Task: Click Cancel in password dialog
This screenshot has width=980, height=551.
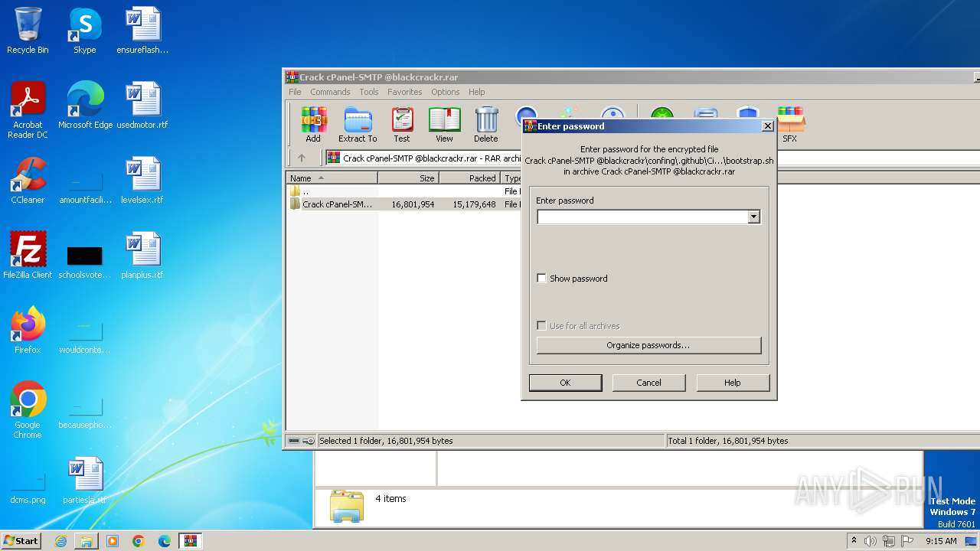Action: coord(648,383)
